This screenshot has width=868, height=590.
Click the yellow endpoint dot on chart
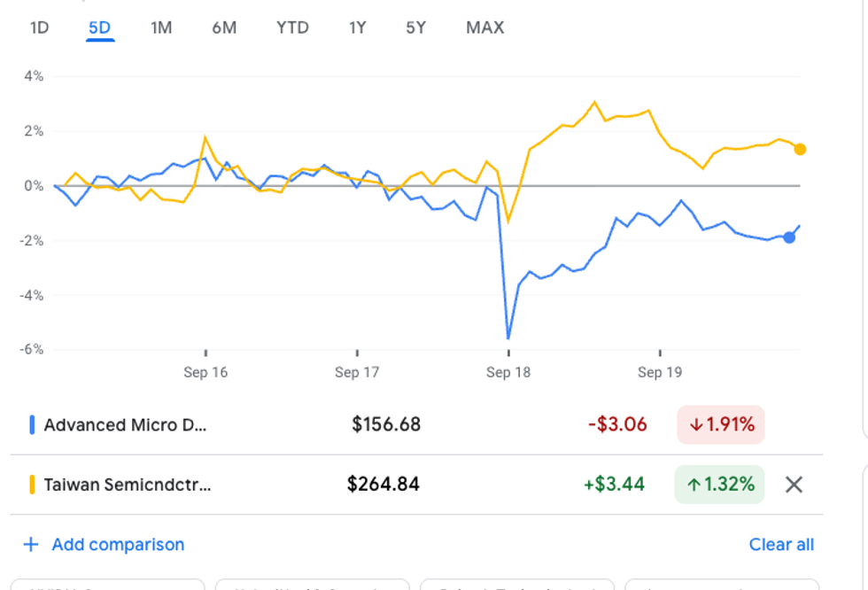click(800, 149)
